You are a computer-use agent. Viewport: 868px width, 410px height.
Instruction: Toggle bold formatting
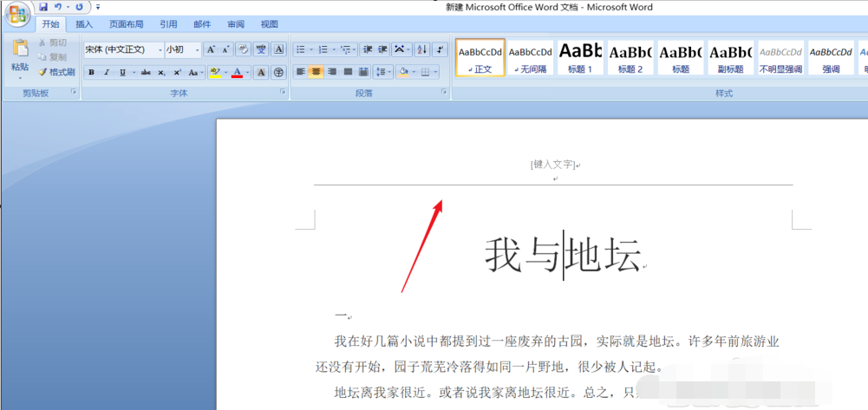(x=91, y=72)
